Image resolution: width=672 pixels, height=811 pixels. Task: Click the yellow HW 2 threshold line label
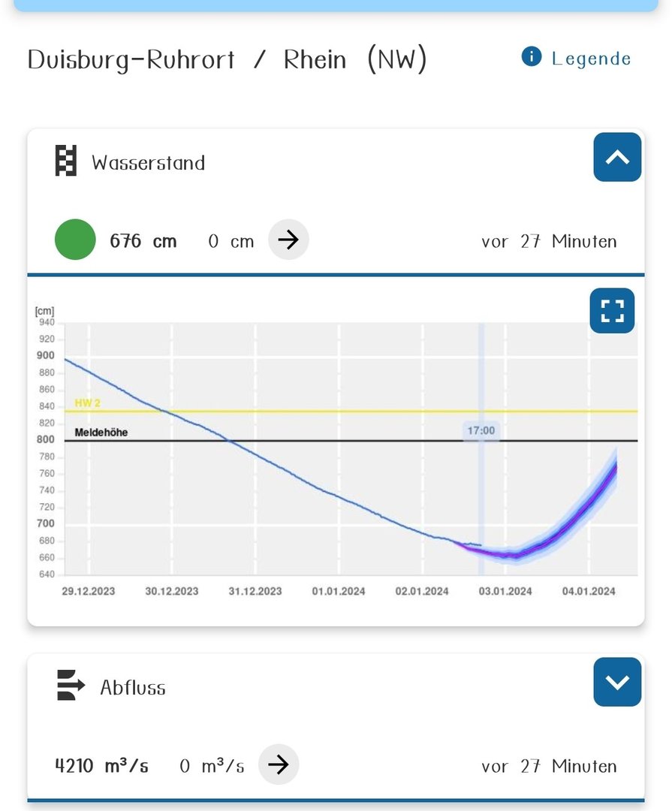87,403
